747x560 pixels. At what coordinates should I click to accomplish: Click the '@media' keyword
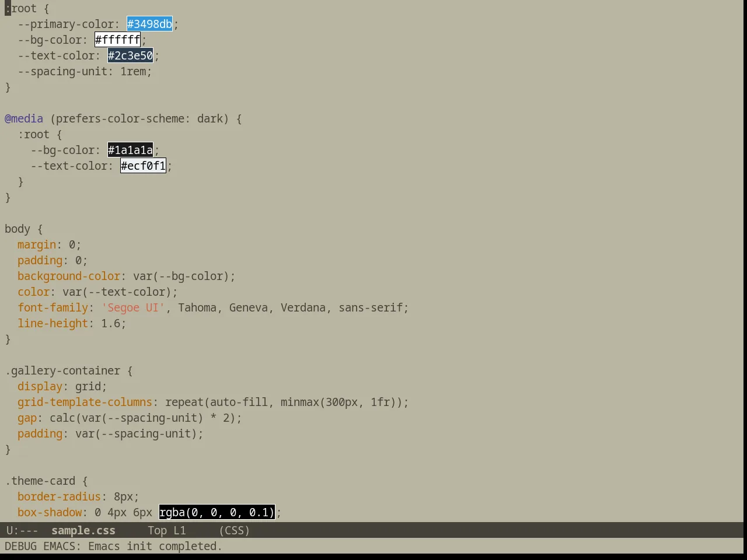pos(24,118)
